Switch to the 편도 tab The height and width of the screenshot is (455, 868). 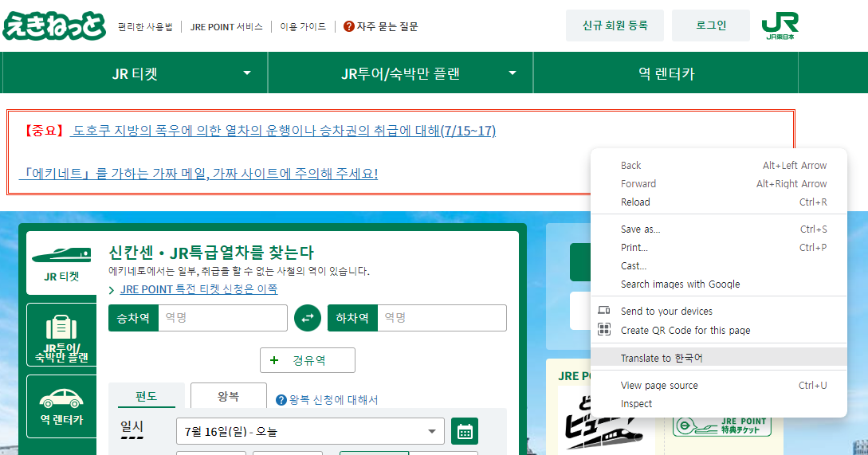coord(146,396)
